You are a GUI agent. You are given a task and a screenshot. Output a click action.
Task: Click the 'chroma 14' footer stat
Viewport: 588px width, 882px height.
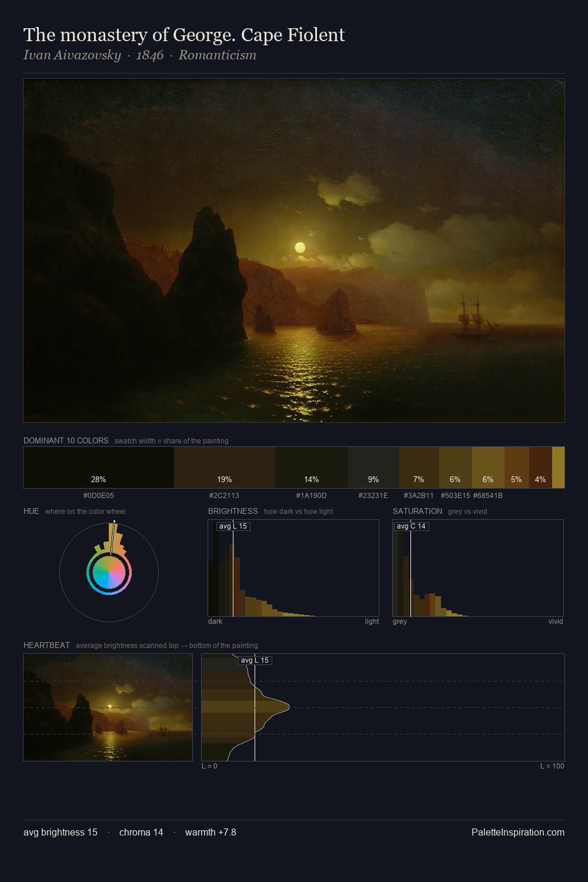pyautogui.click(x=141, y=832)
